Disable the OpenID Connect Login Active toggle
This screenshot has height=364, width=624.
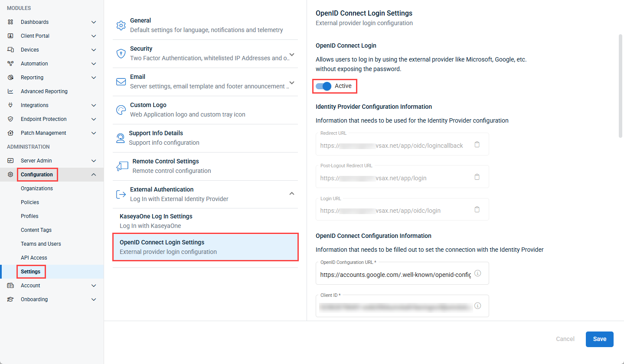pos(323,86)
